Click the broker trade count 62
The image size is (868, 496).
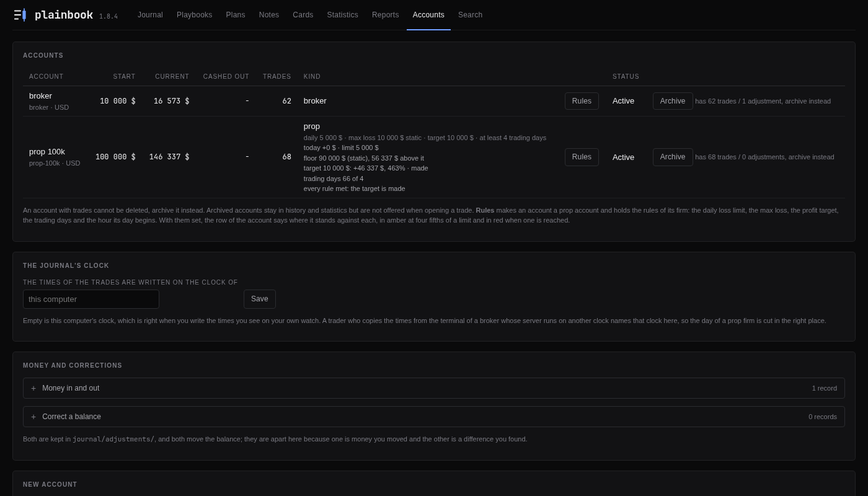(286, 101)
